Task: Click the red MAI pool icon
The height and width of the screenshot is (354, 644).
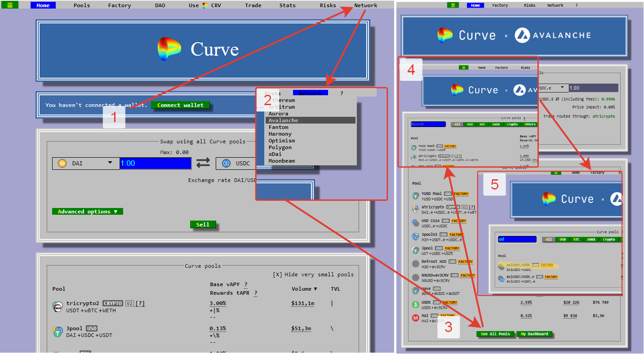Action: pos(416,318)
